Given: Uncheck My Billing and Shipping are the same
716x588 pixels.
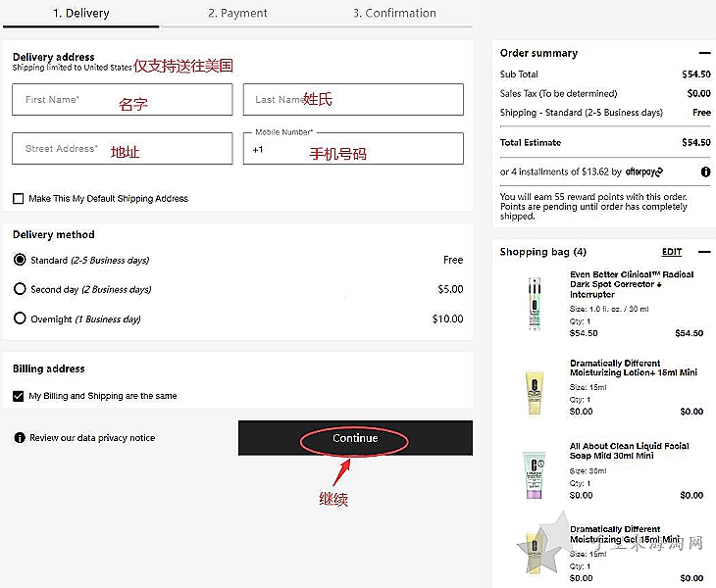Looking at the screenshot, I should 19,396.
